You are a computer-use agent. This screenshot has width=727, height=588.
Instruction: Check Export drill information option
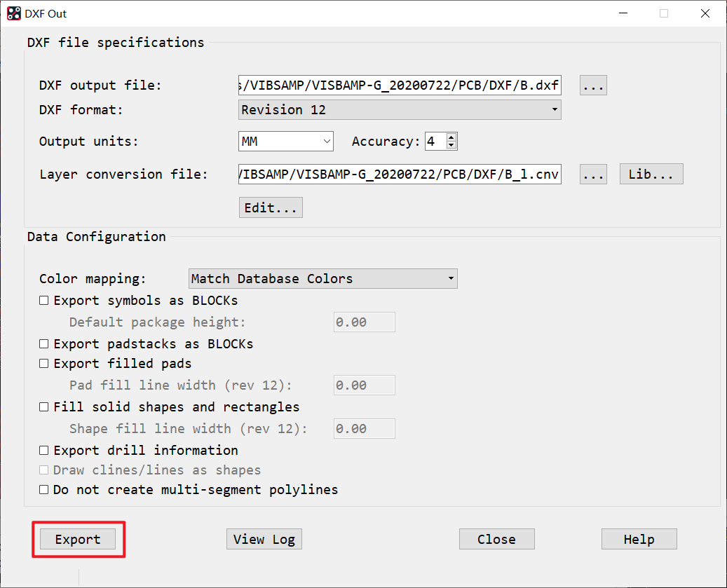(44, 451)
